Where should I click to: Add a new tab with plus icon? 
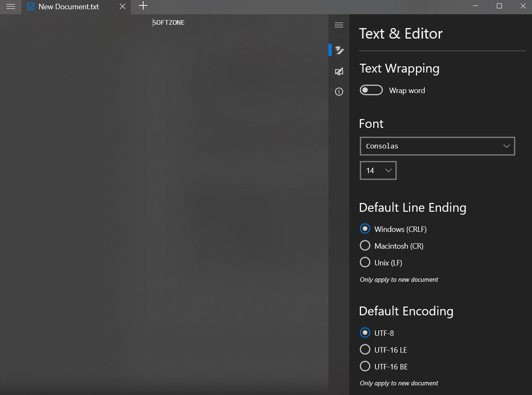(143, 6)
